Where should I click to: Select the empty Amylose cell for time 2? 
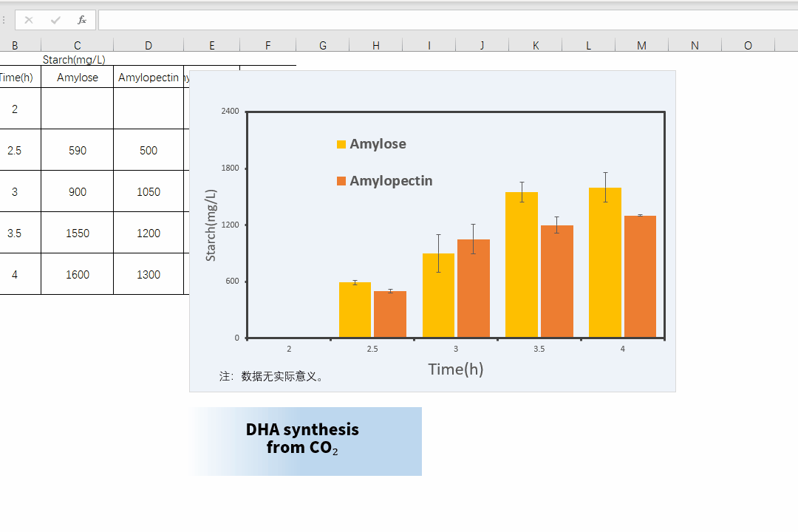(78, 109)
